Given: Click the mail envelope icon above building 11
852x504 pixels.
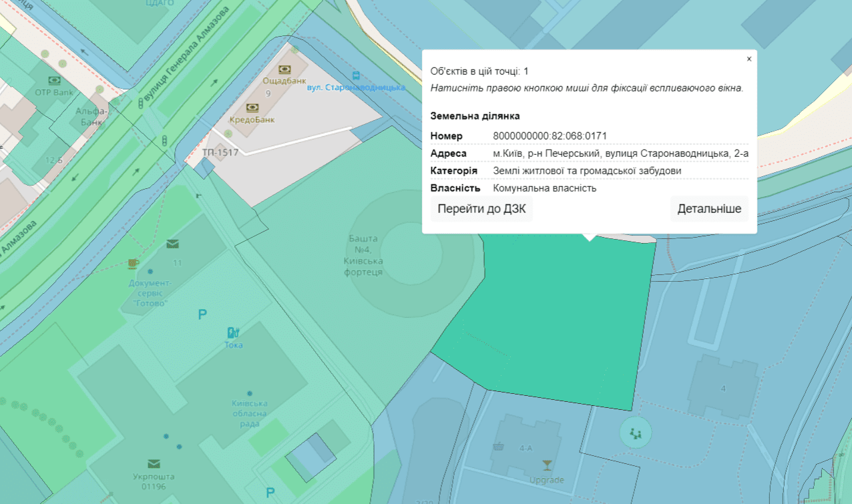Looking at the screenshot, I should coord(173,244).
